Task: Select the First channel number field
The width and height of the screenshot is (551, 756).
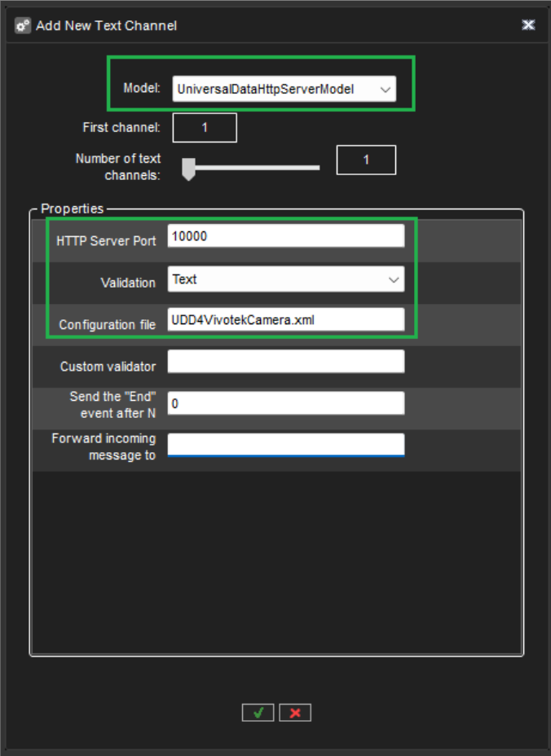Action: (205, 128)
